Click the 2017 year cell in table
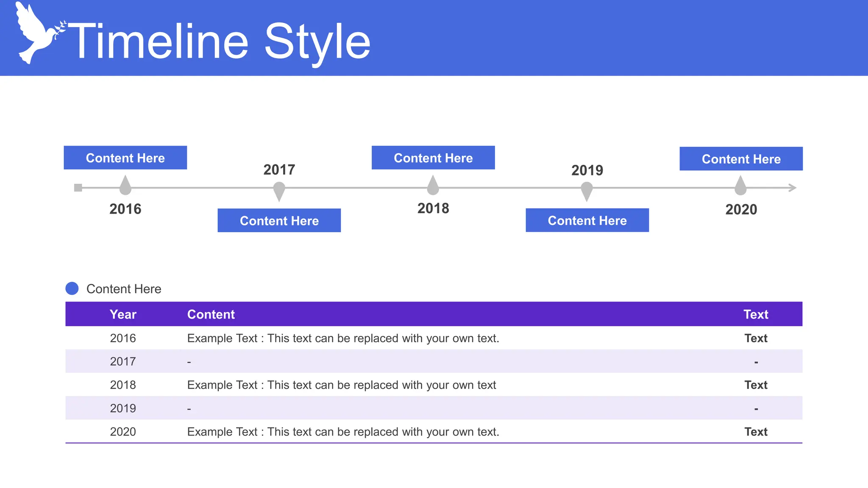The height and width of the screenshot is (488, 868). tap(123, 361)
